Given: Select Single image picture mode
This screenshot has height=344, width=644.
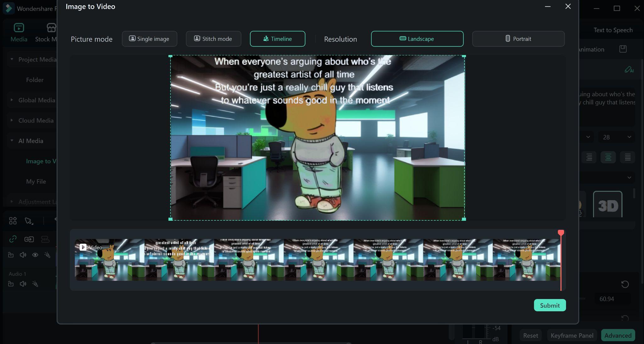Looking at the screenshot, I should pos(149,39).
